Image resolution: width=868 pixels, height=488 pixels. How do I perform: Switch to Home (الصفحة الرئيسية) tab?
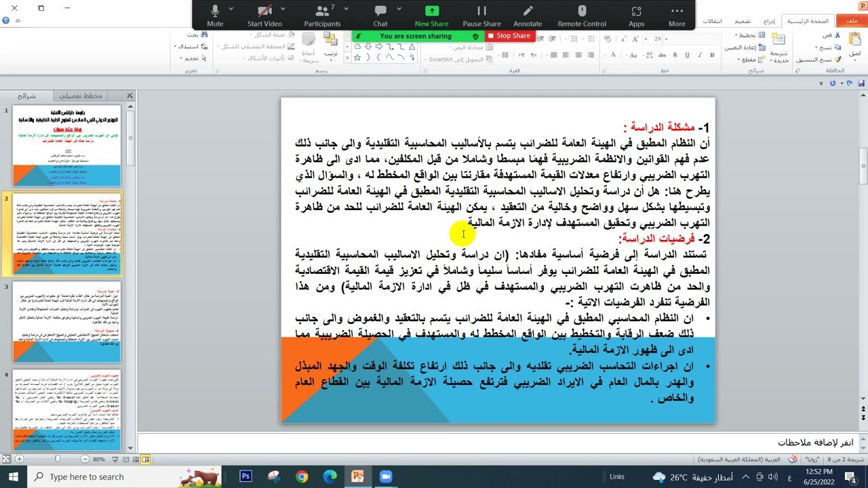click(x=808, y=21)
